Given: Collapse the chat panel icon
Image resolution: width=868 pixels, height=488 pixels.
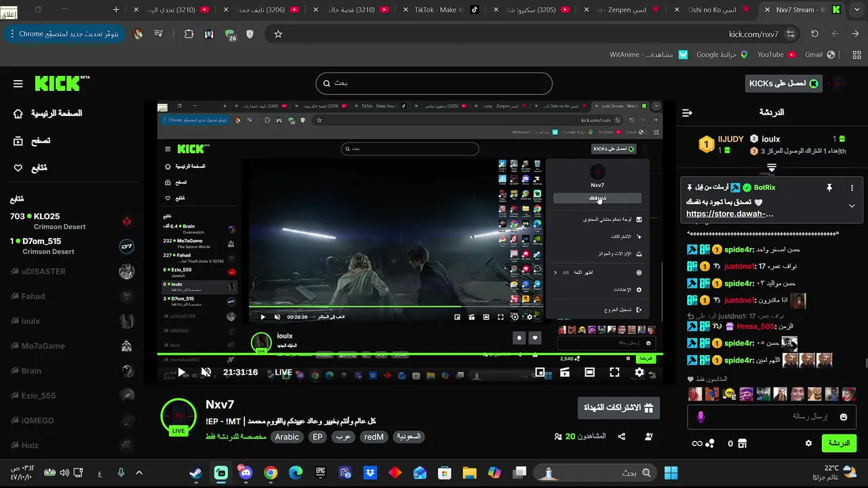Looking at the screenshot, I should pyautogui.click(x=687, y=113).
